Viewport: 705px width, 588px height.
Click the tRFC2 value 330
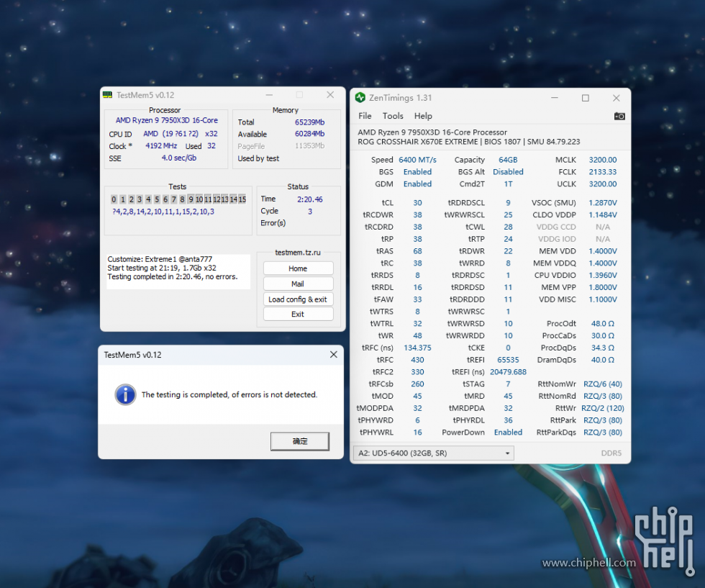(417, 372)
